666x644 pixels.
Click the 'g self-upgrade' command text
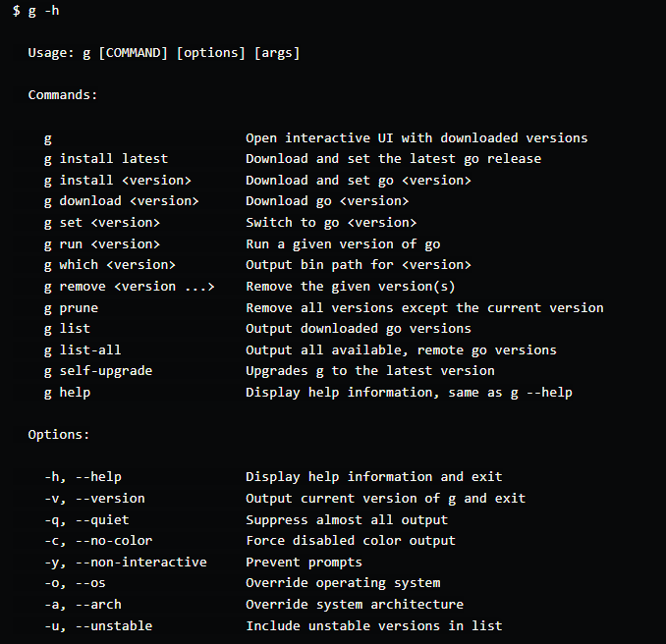pyautogui.click(x=98, y=371)
